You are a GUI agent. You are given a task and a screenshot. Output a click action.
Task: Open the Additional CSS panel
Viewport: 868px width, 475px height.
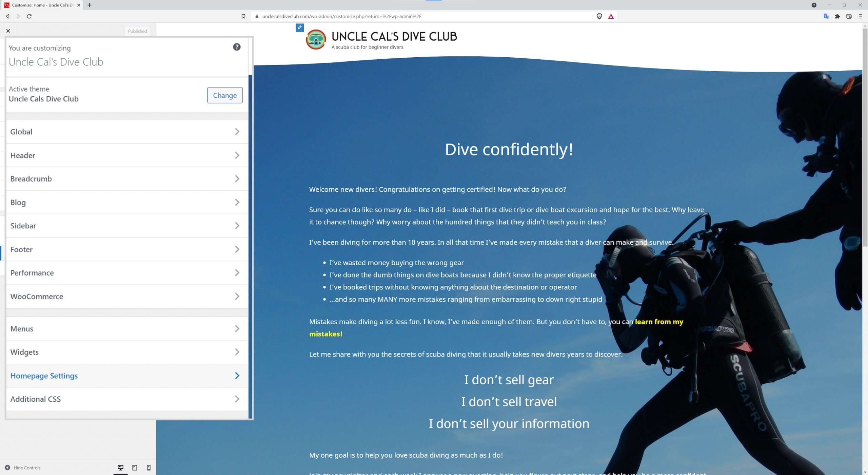tap(127, 399)
